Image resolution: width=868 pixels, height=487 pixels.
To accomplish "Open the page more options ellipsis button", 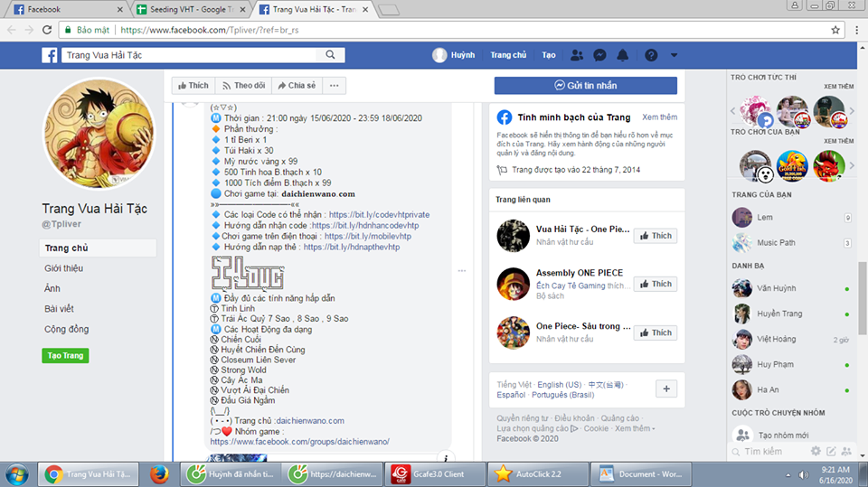I will click(335, 85).
